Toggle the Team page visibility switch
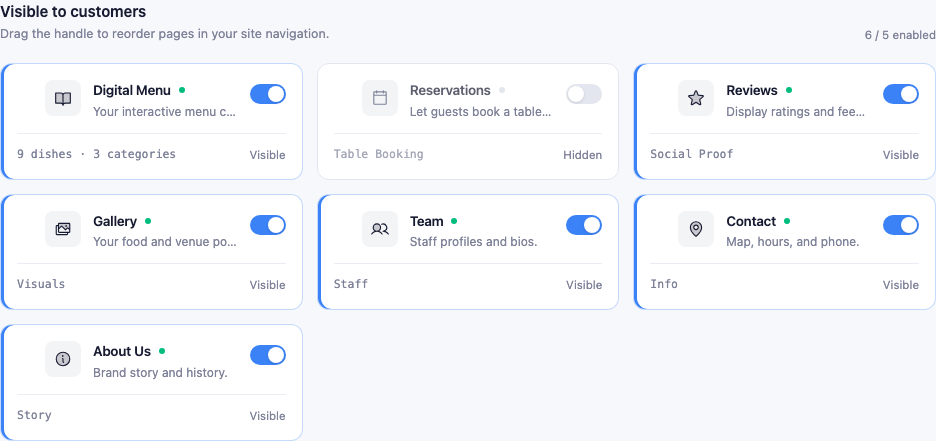This screenshot has height=441, width=936. point(584,225)
